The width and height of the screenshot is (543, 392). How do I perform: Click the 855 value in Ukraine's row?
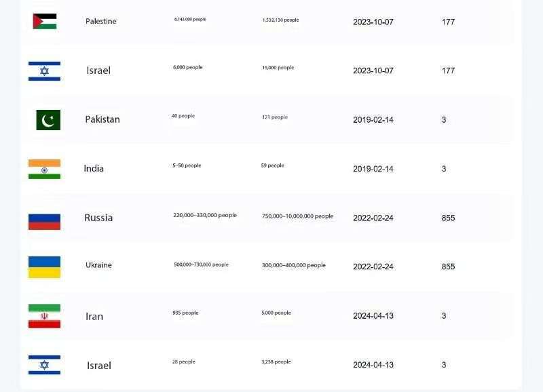(448, 267)
